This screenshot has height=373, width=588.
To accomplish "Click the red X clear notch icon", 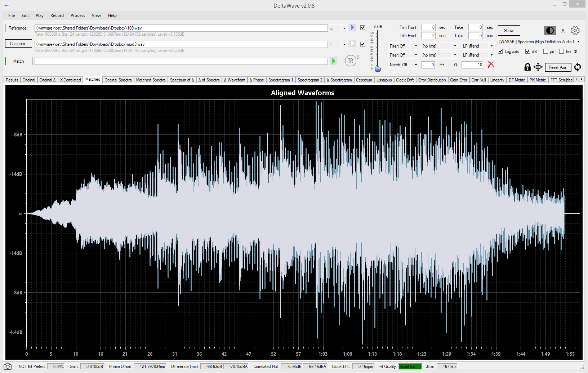I will (491, 65).
